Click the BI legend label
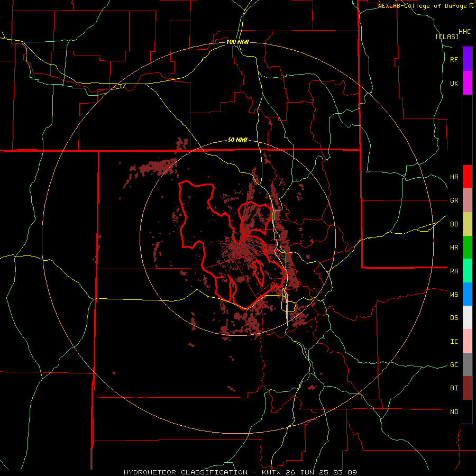 (x=454, y=388)
